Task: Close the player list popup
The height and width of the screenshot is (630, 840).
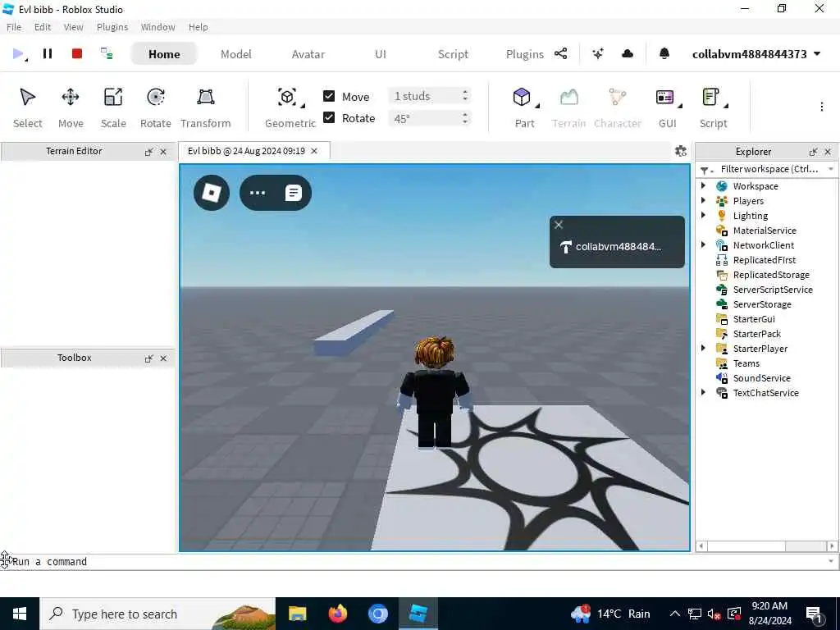Action: click(559, 225)
